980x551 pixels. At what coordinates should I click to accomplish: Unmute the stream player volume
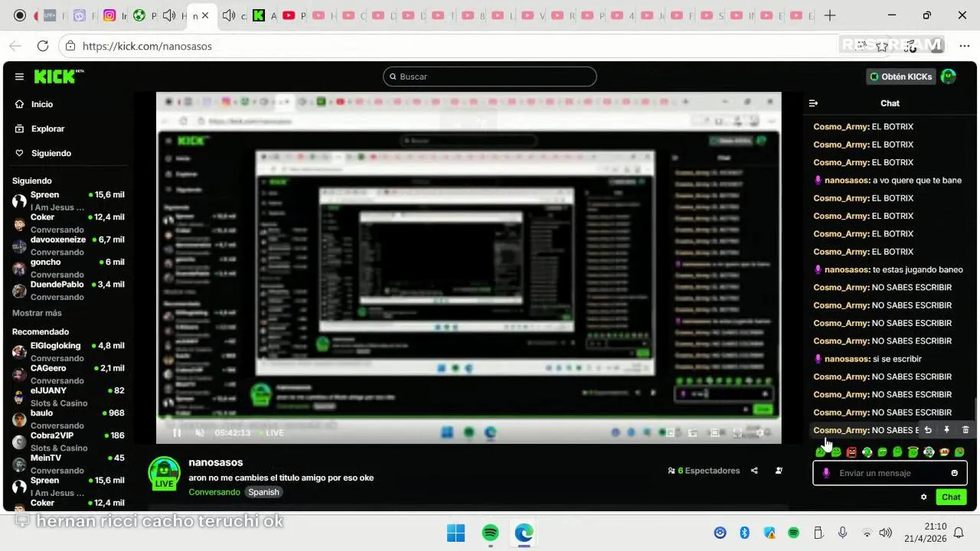click(200, 433)
